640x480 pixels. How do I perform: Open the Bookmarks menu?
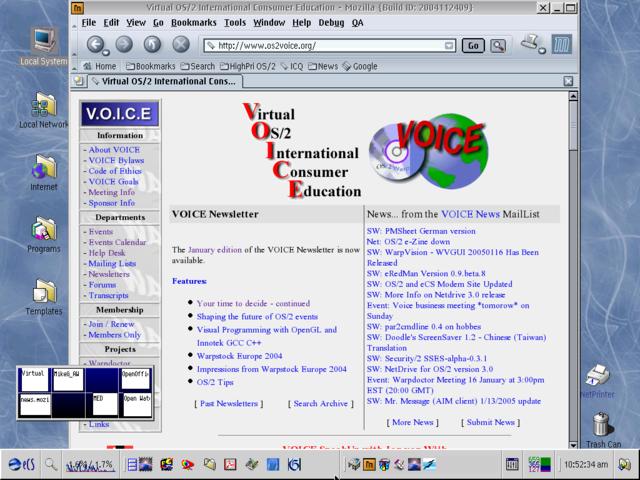click(192, 22)
